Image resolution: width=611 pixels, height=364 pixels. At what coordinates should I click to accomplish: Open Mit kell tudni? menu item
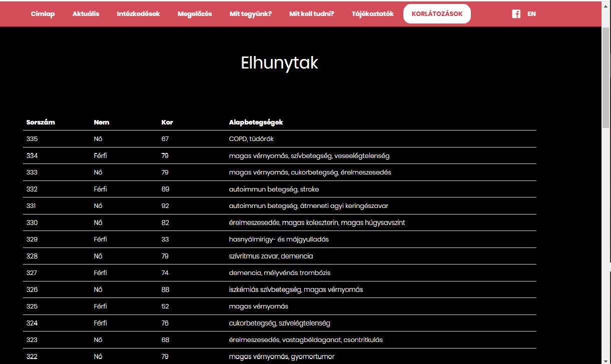[x=311, y=14]
